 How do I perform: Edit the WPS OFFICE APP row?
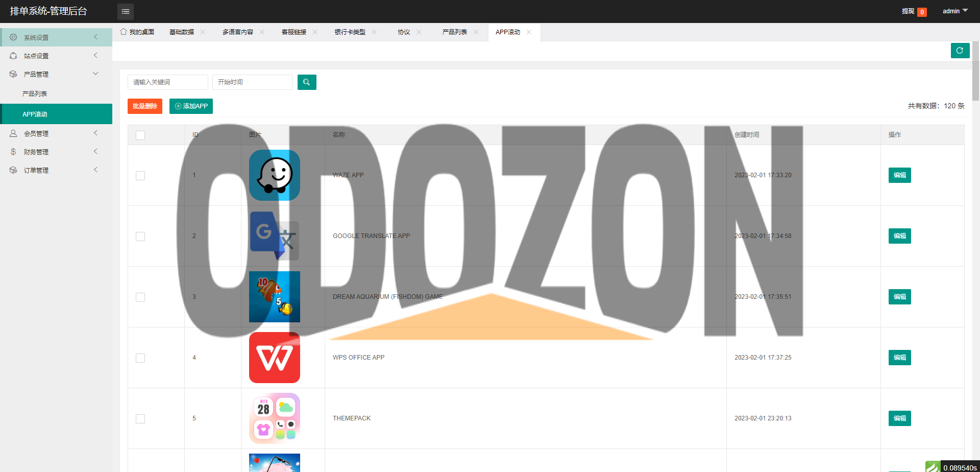coord(899,358)
